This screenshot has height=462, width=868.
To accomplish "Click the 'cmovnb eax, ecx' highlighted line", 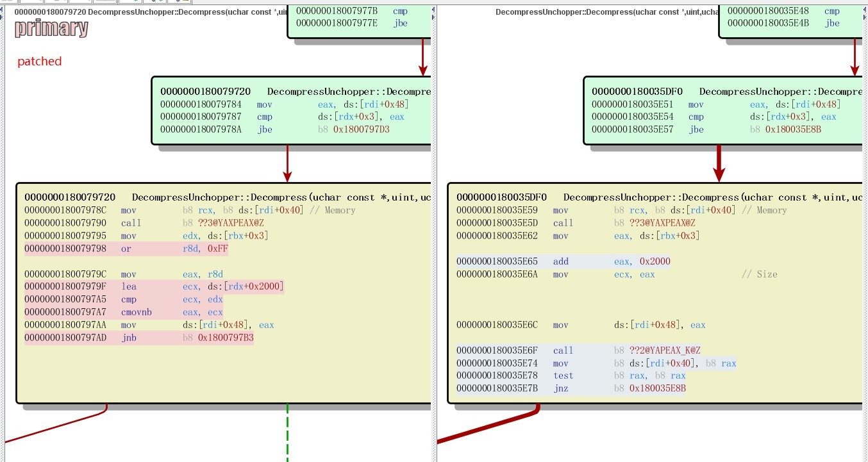I will coord(124,312).
